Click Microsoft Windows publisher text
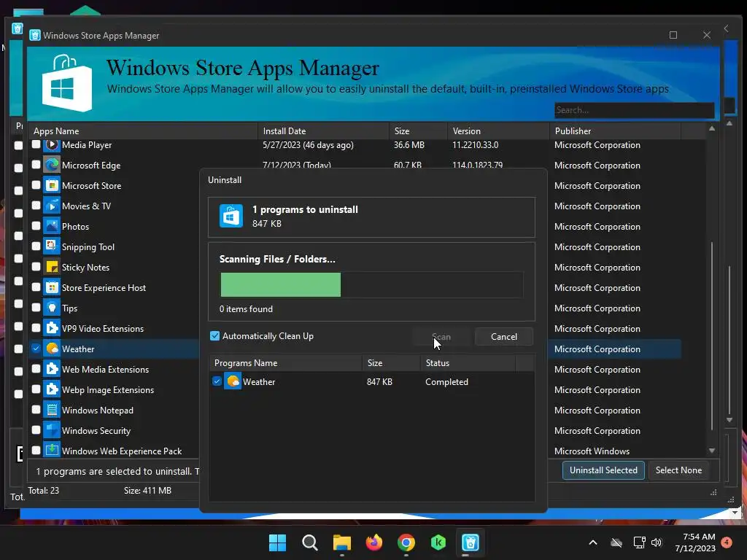This screenshot has width=747, height=560. pos(592,451)
